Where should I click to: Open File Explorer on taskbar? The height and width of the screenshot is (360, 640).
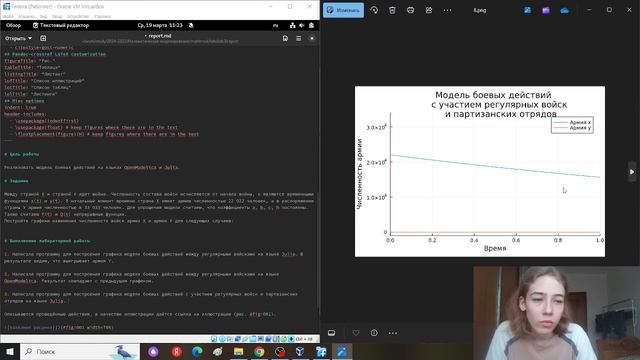[238, 351]
